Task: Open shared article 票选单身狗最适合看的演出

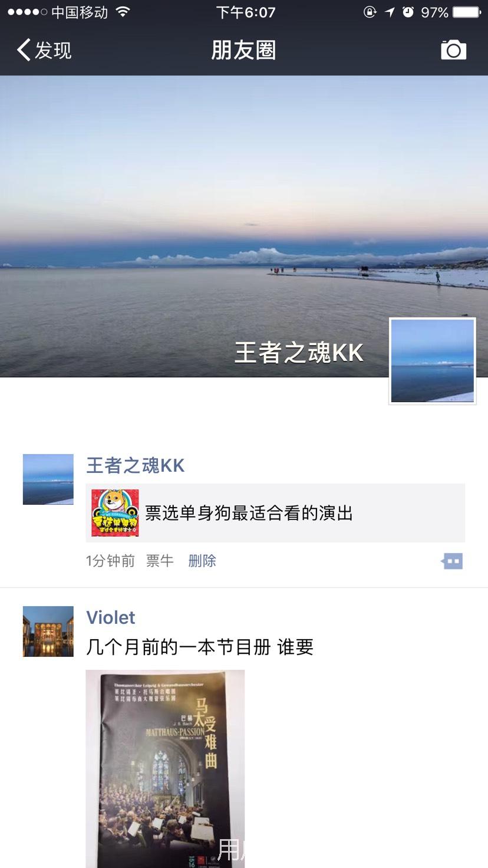Action: [x=275, y=513]
